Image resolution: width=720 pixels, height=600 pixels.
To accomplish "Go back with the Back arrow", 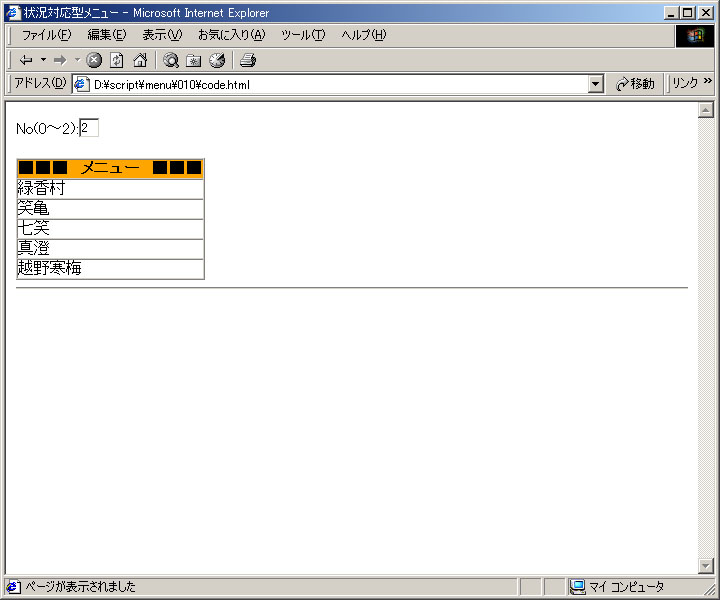I will [x=26, y=60].
